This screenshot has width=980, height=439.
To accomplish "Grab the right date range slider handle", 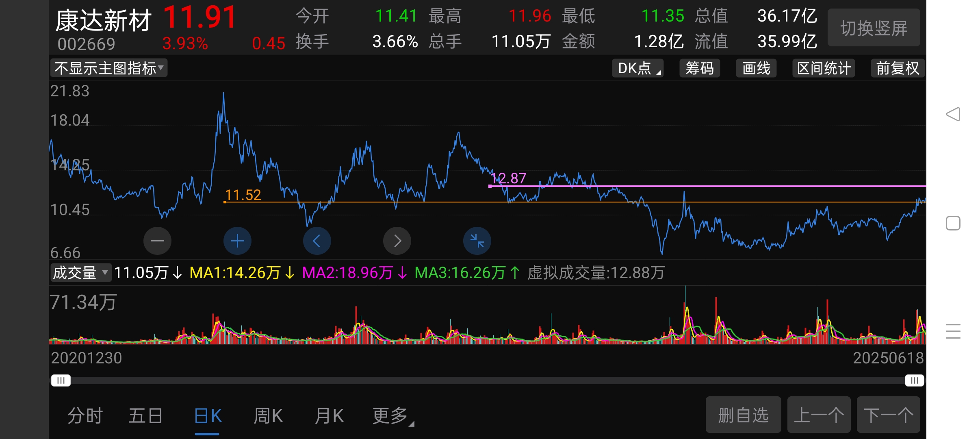I will coord(914,380).
